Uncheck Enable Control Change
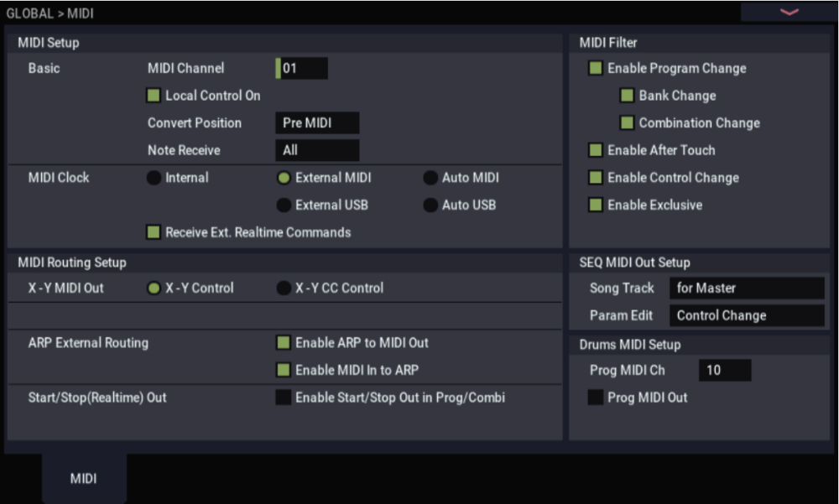 coord(596,178)
